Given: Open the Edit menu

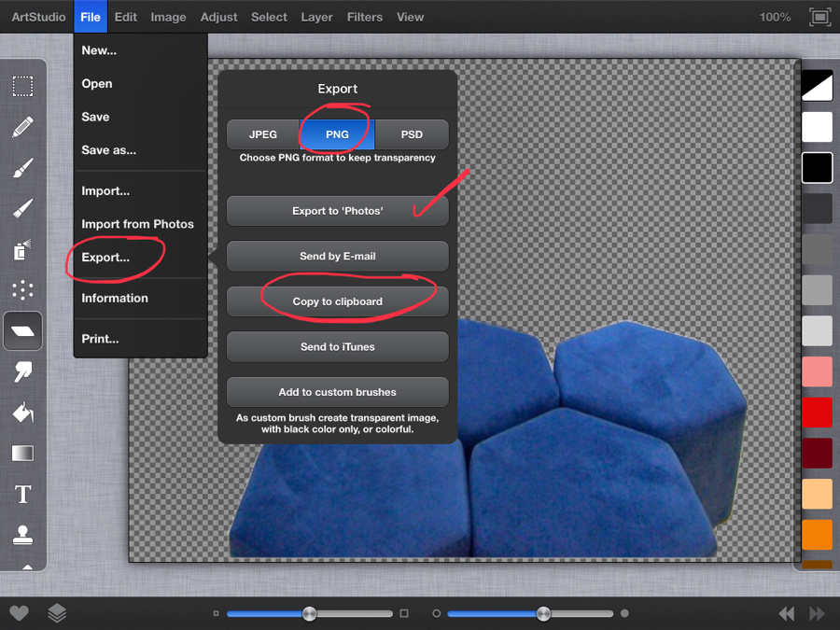Looking at the screenshot, I should point(126,17).
